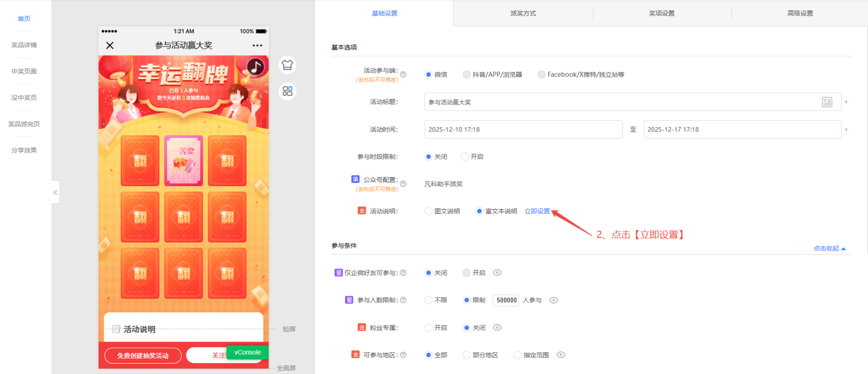Close the phone preview with the X icon
The height and width of the screenshot is (374, 868).
pos(110,45)
